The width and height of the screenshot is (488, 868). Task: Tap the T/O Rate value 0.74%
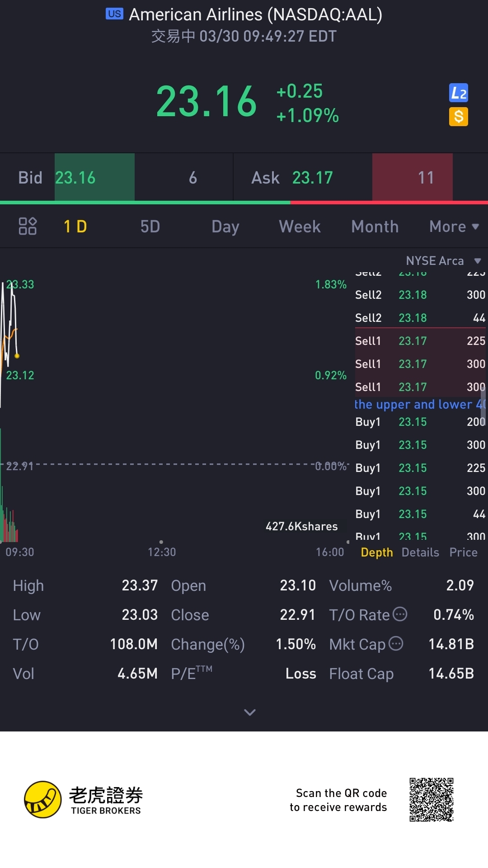pyautogui.click(x=454, y=615)
